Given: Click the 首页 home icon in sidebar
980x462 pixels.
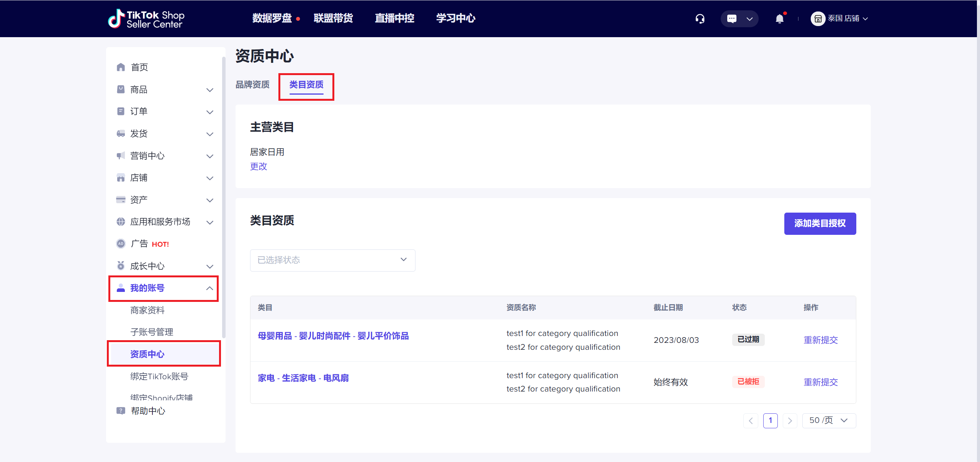Looking at the screenshot, I should click(121, 67).
